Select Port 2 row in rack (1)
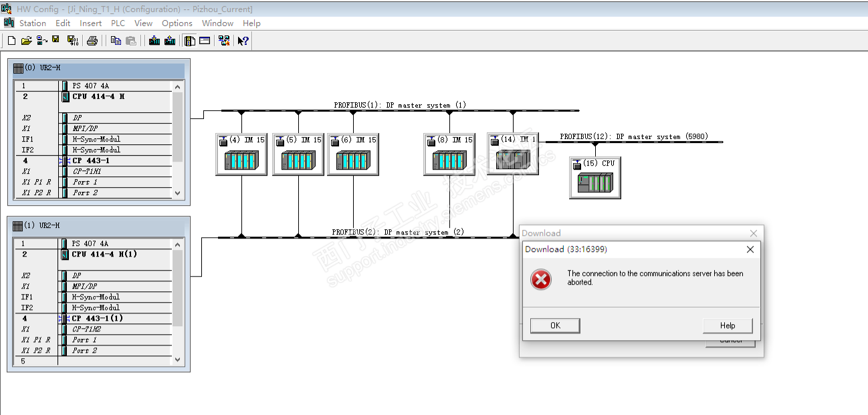This screenshot has height=415, width=868. [x=94, y=350]
